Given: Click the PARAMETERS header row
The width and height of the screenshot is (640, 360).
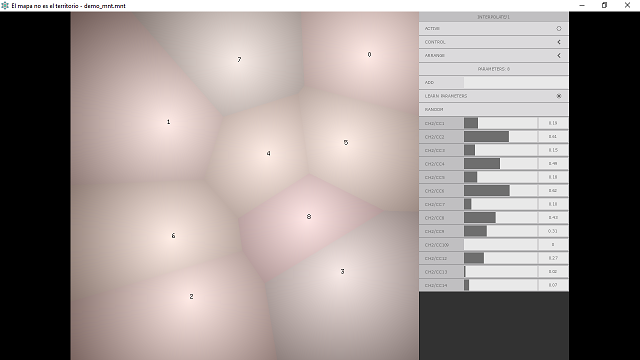Looking at the screenshot, I should [x=493, y=69].
